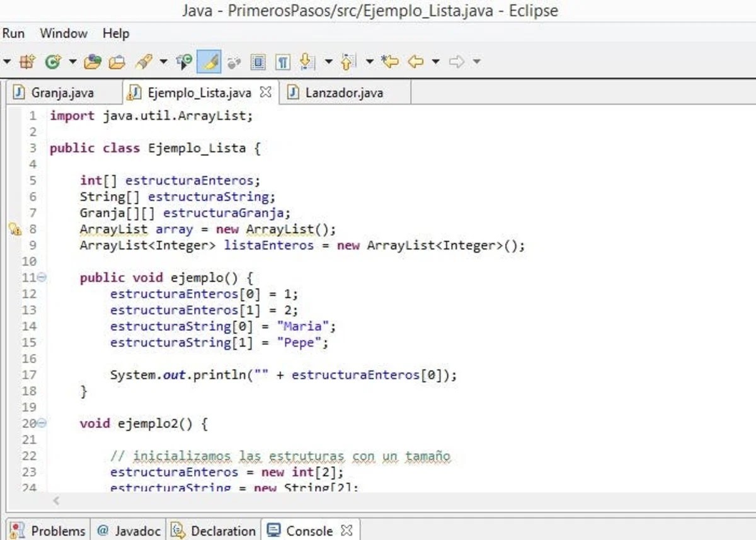Click the warning marker on line 8
Viewport: 756px width, 540px height.
pyautogui.click(x=16, y=229)
